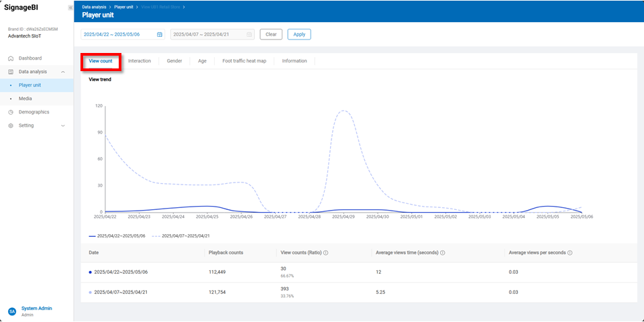Open the Foot traffic heat map tab
Viewport: 644px width, 322px height.
244,61
